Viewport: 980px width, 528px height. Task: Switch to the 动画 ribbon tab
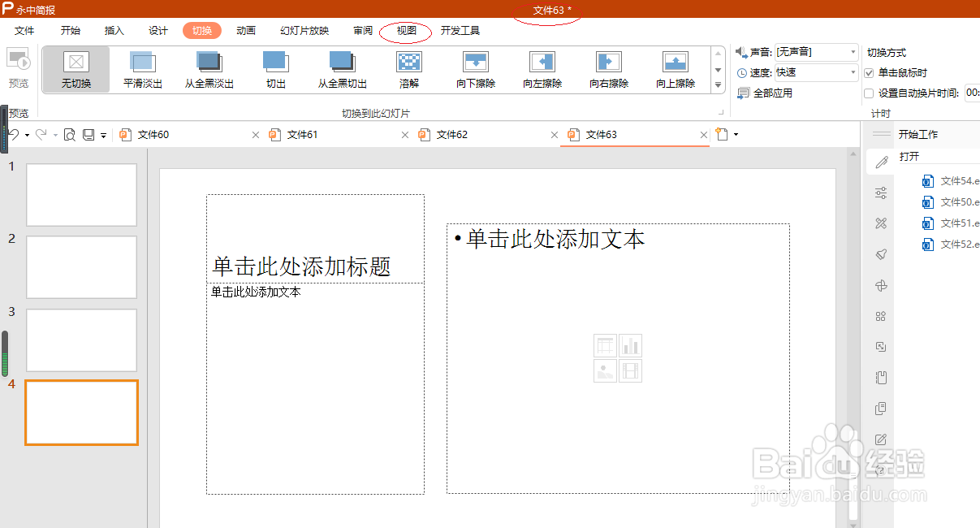tap(246, 30)
